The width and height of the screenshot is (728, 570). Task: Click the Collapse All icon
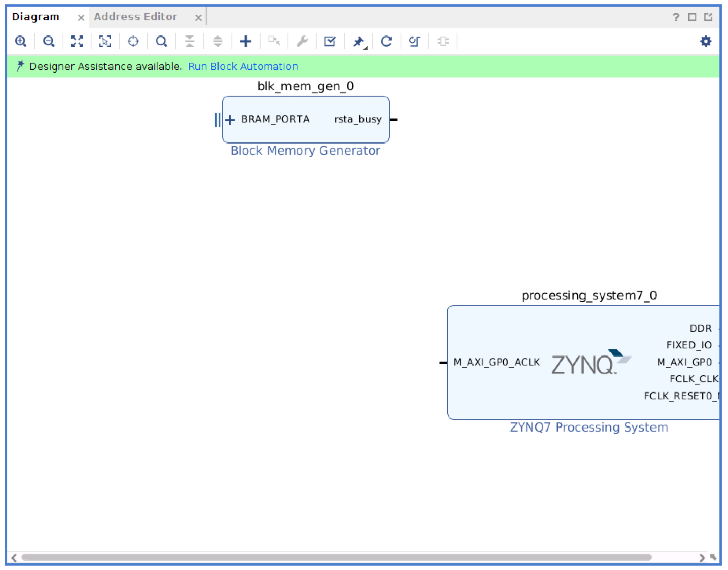coord(190,41)
